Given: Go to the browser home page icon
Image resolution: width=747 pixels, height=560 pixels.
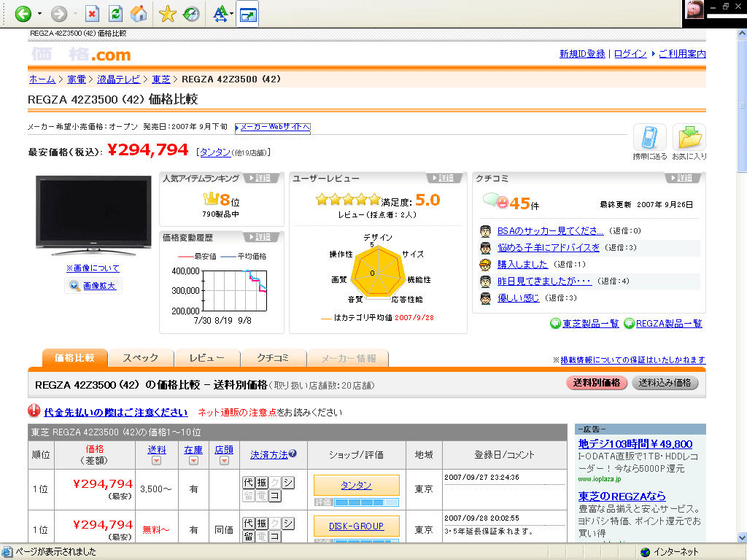Looking at the screenshot, I should pos(139,14).
